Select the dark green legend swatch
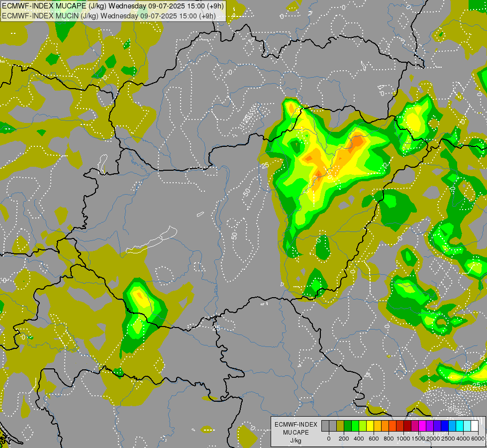Image resolution: width=487 pixels, height=448 pixels. click(348, 426)
